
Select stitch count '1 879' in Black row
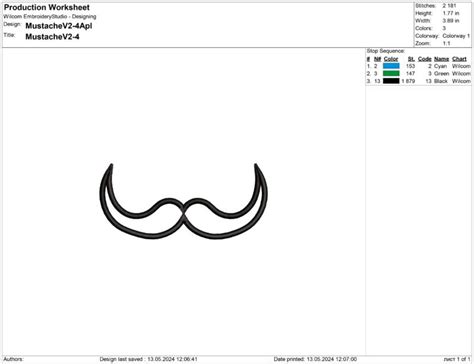coord(408,81)
